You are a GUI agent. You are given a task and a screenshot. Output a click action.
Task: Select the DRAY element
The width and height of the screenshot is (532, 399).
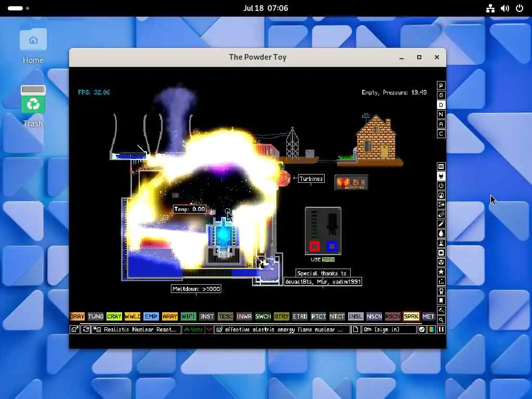pyautogui.click(x=77, y=316)
